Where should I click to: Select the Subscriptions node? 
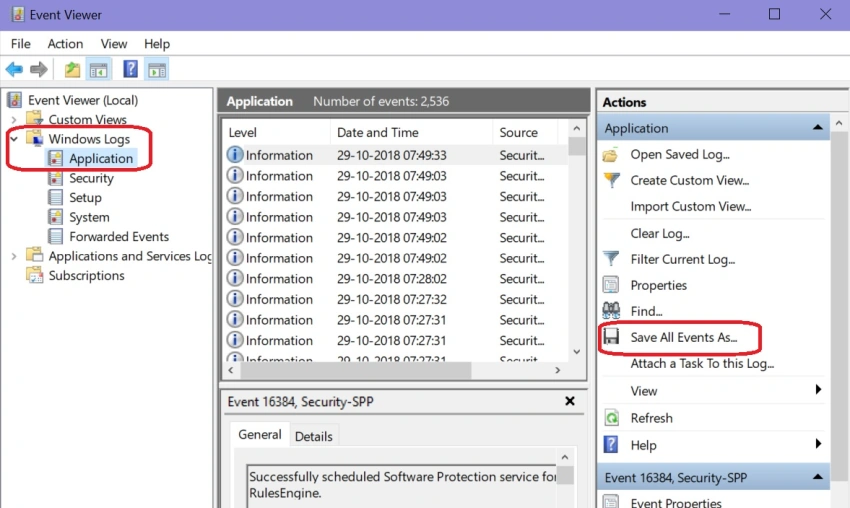click(86, 275)
